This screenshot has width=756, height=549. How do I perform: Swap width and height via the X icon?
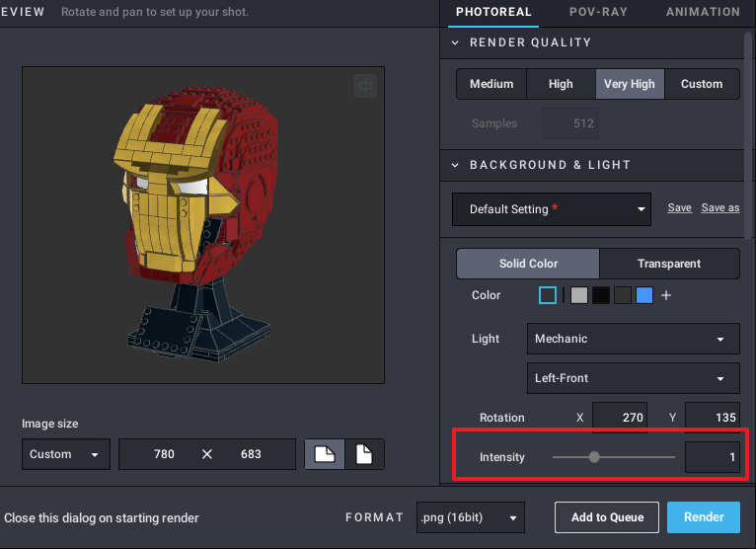point(207,454)
